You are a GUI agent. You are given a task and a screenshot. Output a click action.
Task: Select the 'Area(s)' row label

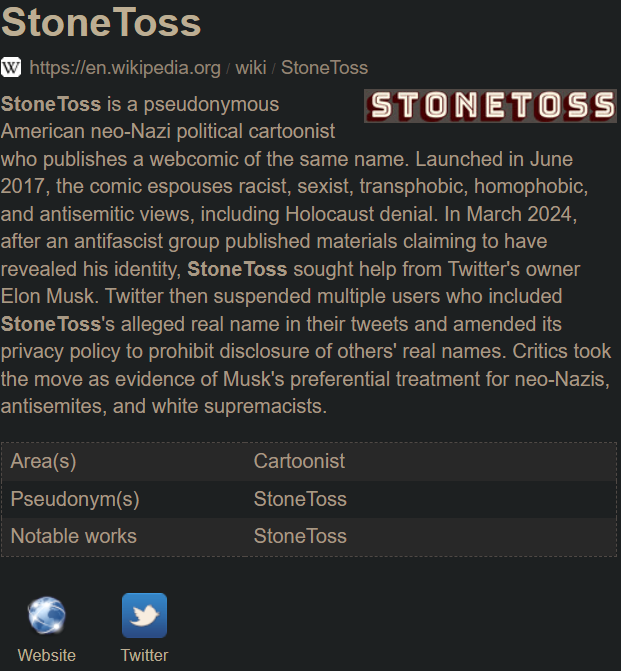tap(44, 461)
